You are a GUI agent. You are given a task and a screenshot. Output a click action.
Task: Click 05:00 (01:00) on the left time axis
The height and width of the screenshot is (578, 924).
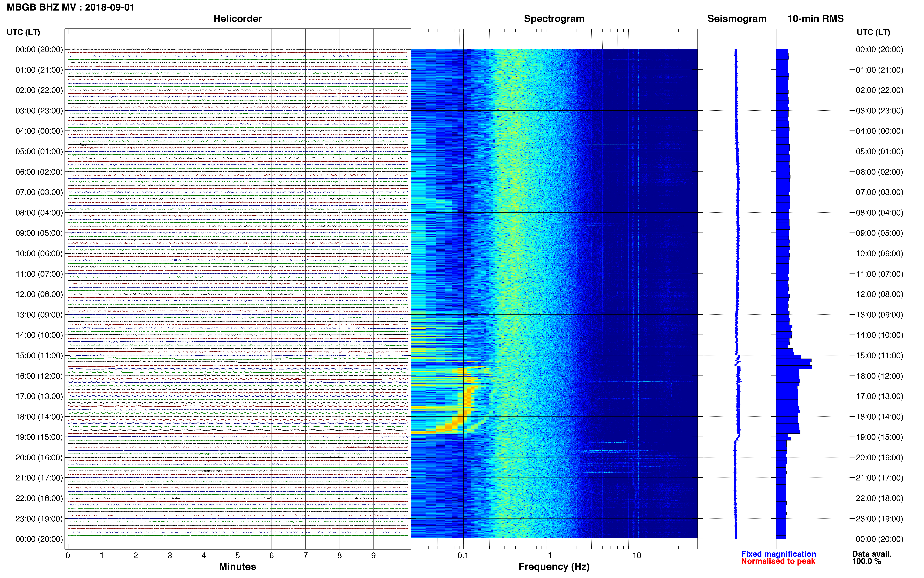pyautogui.click(x=39, y=151)
